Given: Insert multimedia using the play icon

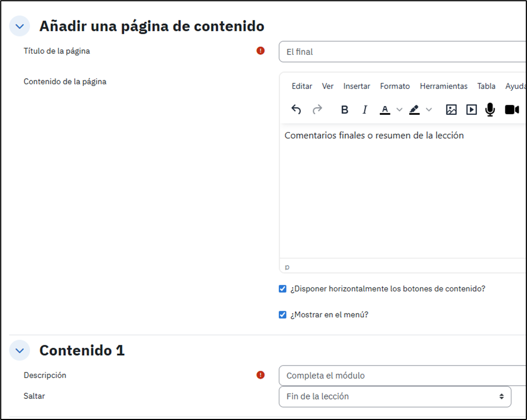Looking at the screenshot, I should pyautogui.click(x=471, y=110).
